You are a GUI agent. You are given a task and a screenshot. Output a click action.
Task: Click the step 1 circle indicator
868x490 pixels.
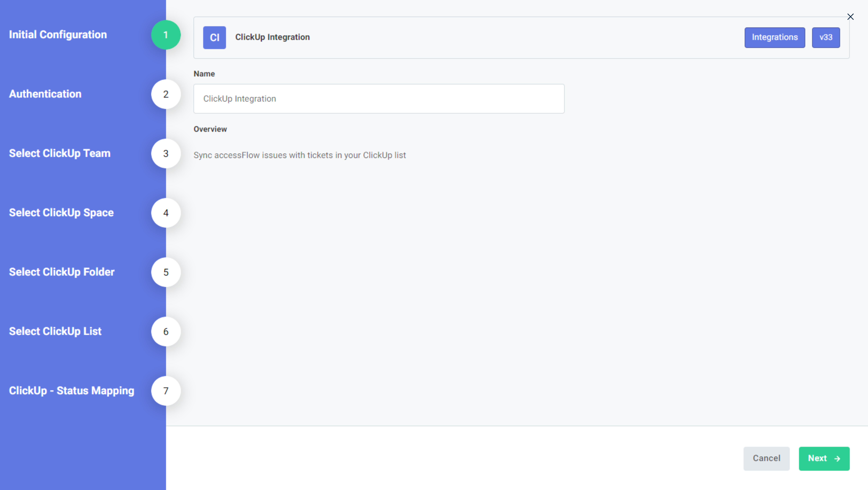coord(165,35)
